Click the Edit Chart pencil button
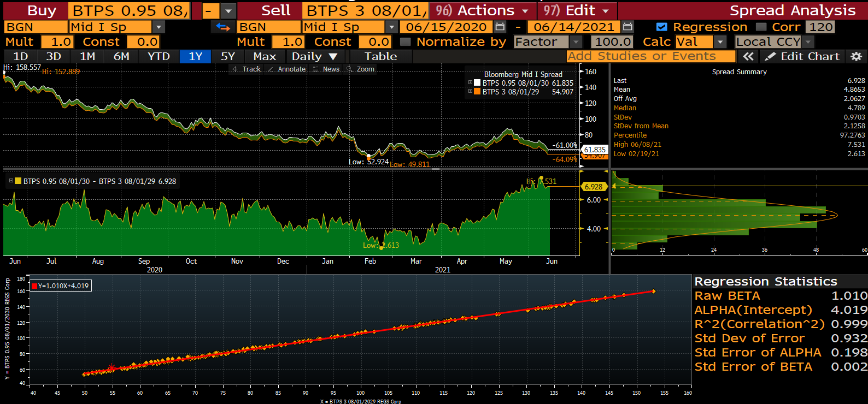868x404 pixels. pyautogui.click(x=802, y=56)
